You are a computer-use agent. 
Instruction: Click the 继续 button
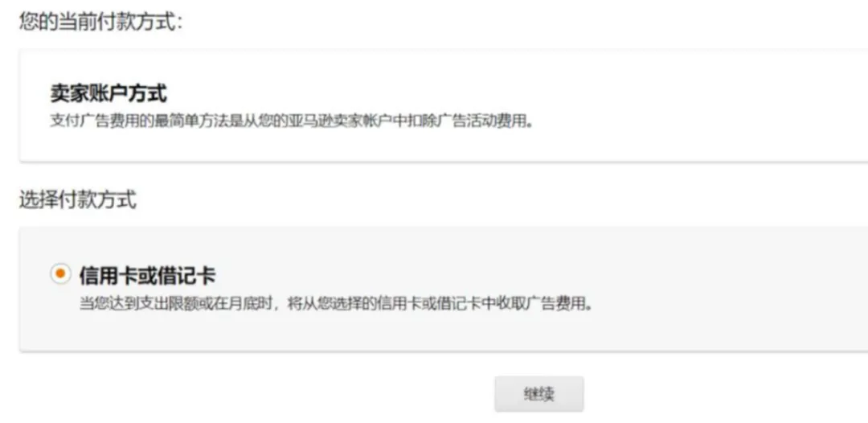538,394
